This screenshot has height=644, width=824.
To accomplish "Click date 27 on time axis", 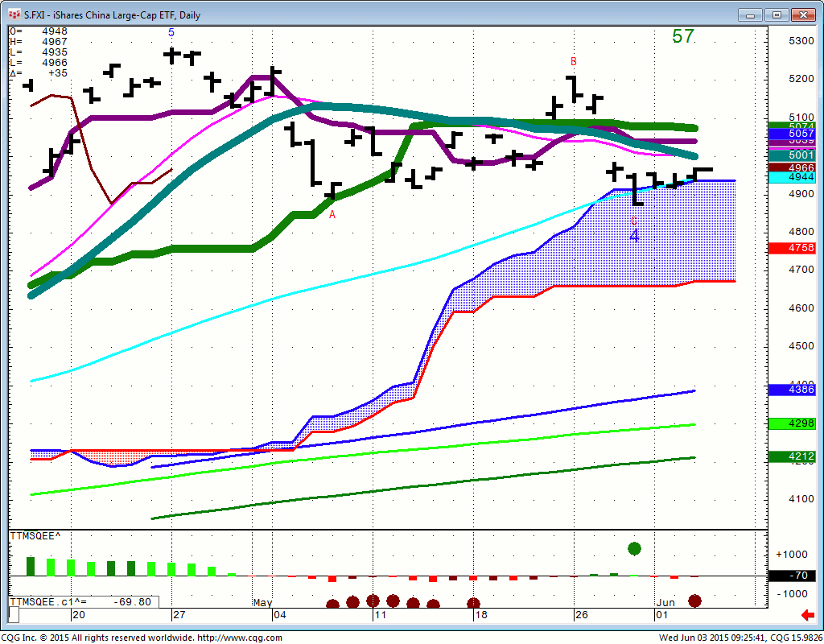I will [x=179, y=614].
